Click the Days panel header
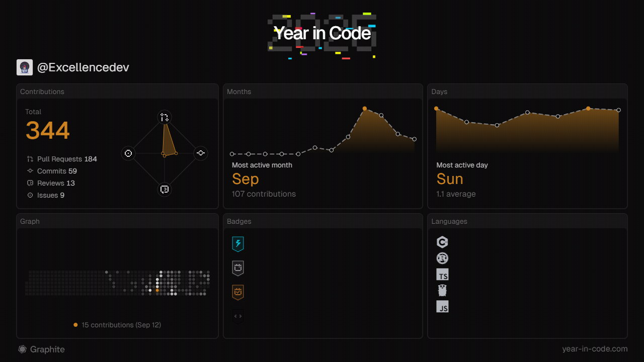The height and width of the screenshot is (362, 644). tap(527, 92)
